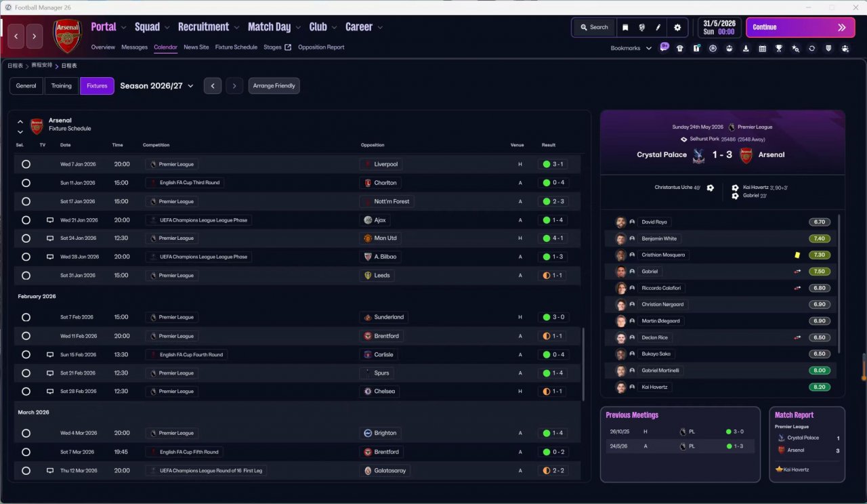Click the star with magnifier bookmark icon

click(795, 49)
